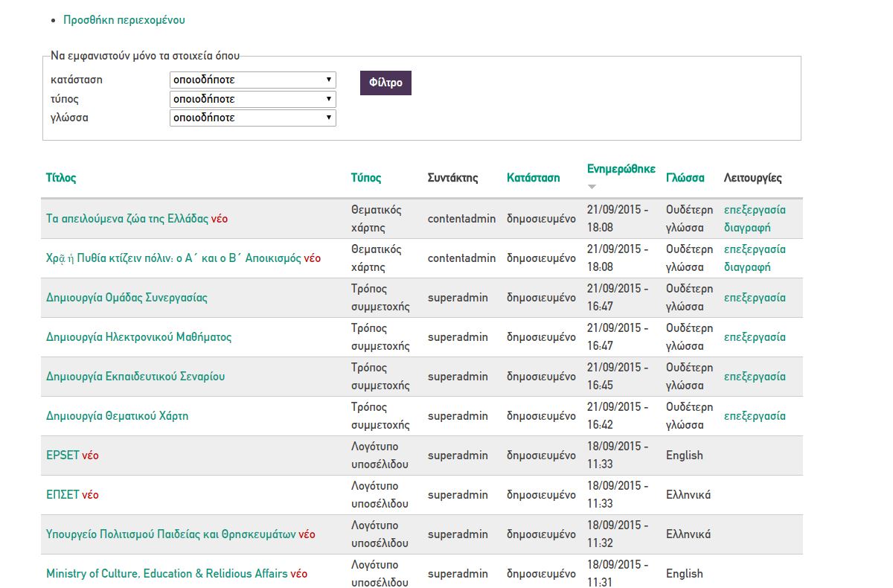This screenshot has width=893, height=588.
Task: Click the Προσθήκη περιεχομένου link
Action: click(x=124, y=20)
